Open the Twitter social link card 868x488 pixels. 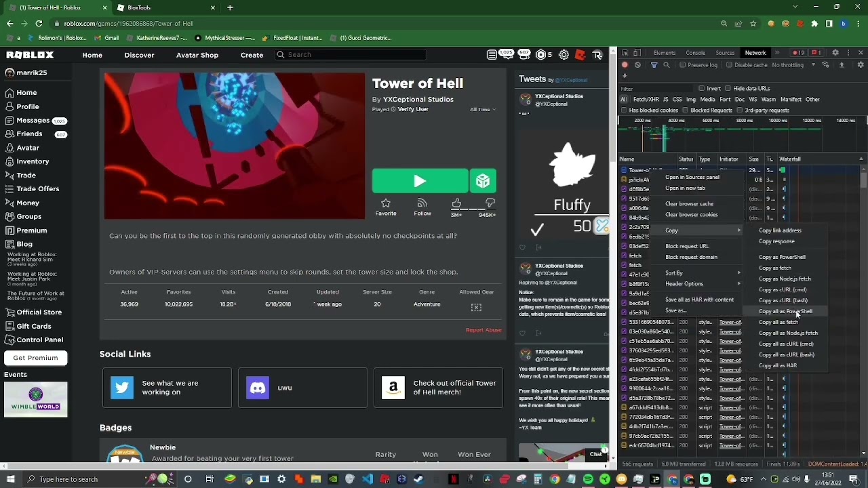(167, 388)
